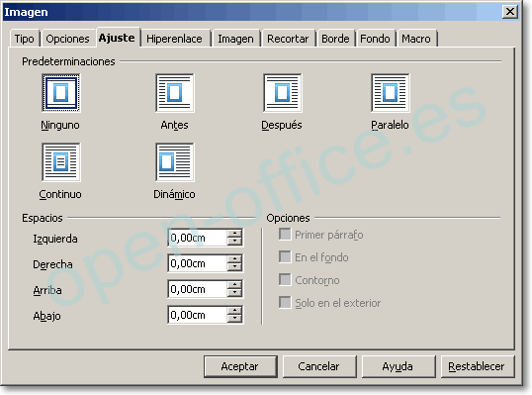Viewport: 532px width, 395px height.
Task: Close the Imagen dialog window
Action: [x=509, y=12]
